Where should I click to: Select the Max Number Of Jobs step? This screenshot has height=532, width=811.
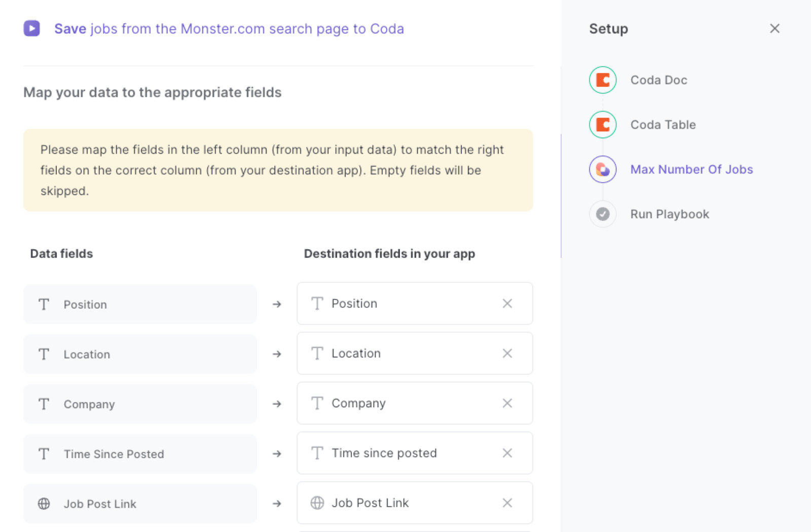tap(691, 169)
